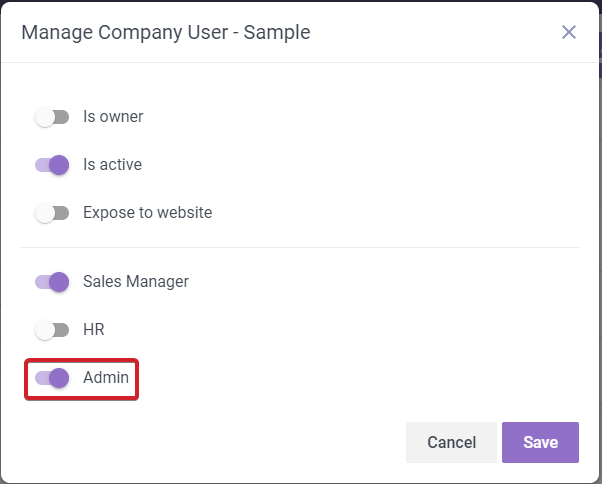
Task: Click the "Expose to website" label text
Action: tap(147, 213)
